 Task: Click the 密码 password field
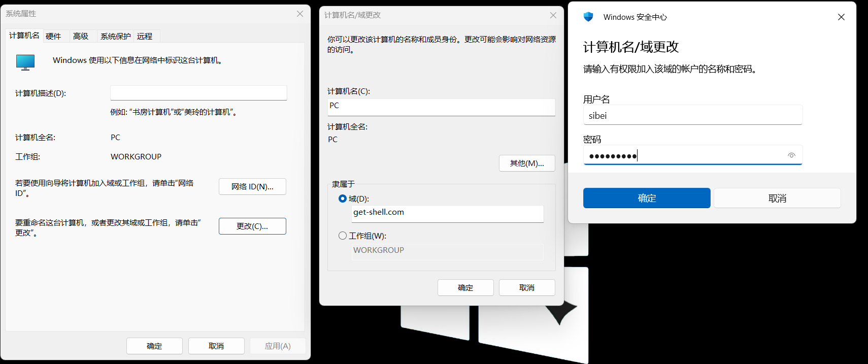[x=693, y=155]
